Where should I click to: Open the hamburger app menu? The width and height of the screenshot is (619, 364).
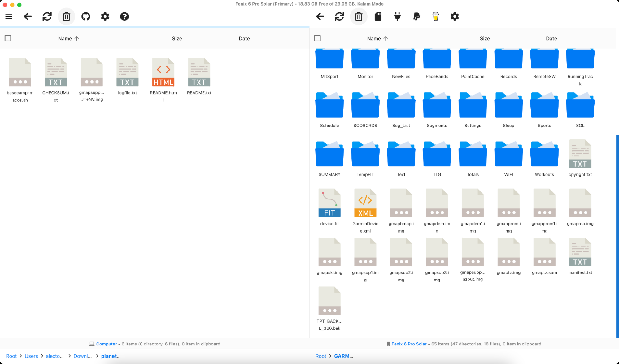8,16
